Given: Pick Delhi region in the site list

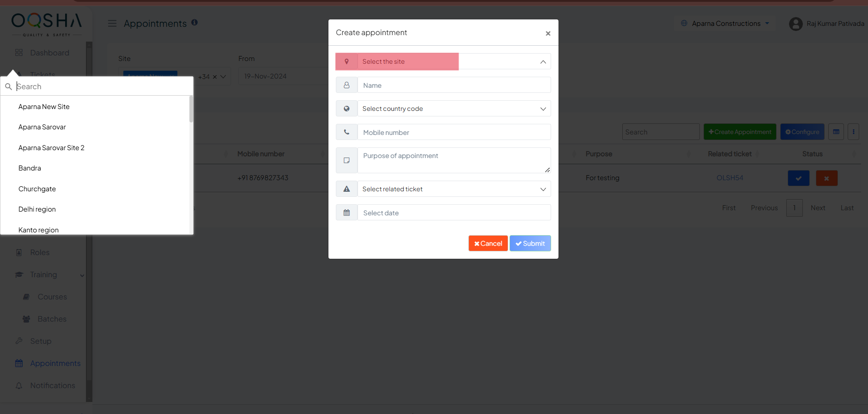Looking at the screenshot, I should coord(37,209).
